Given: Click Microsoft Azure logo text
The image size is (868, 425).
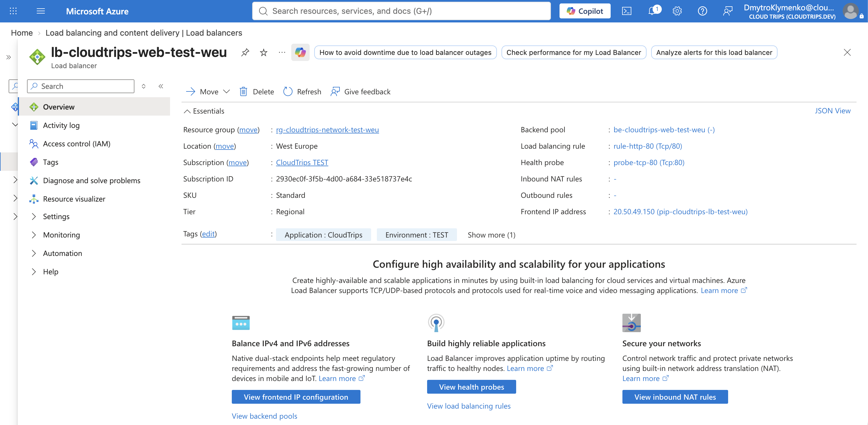Looking at the screenshot, I should (x=97, y=11).
